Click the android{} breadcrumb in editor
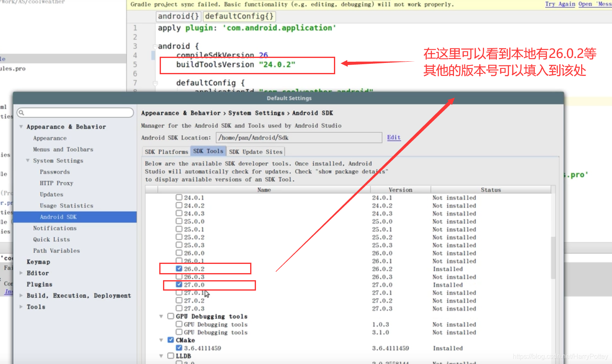Image resolution: width=612 pixels, height=364 pixels. tap(178, 16)
